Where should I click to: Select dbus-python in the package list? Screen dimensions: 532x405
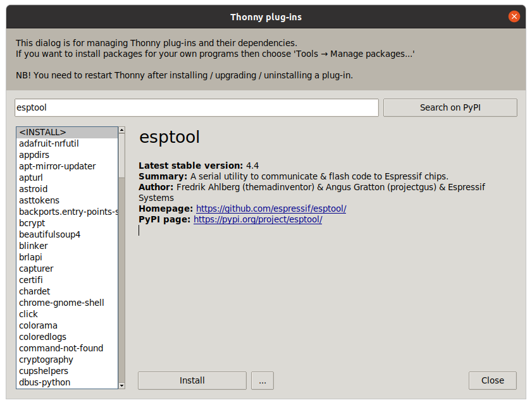pos(67,382)
